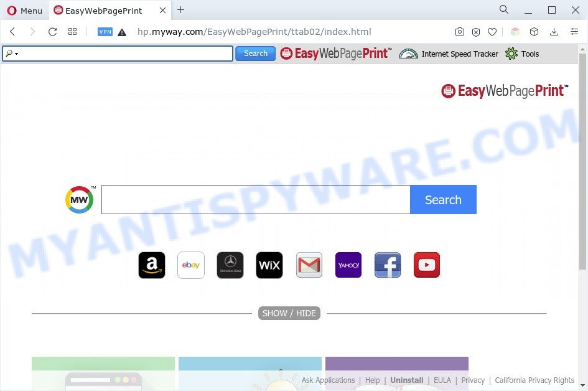The width and height of the screenshot is (588, 391).
Task: Open the Facebook shortcut icon
Action: (388, 265)
